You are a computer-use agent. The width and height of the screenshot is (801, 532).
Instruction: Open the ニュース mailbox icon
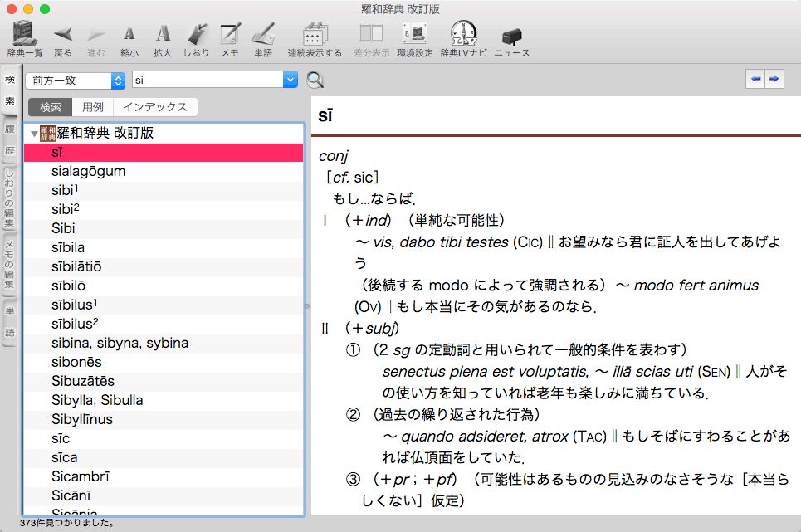(x=512, y=36)
